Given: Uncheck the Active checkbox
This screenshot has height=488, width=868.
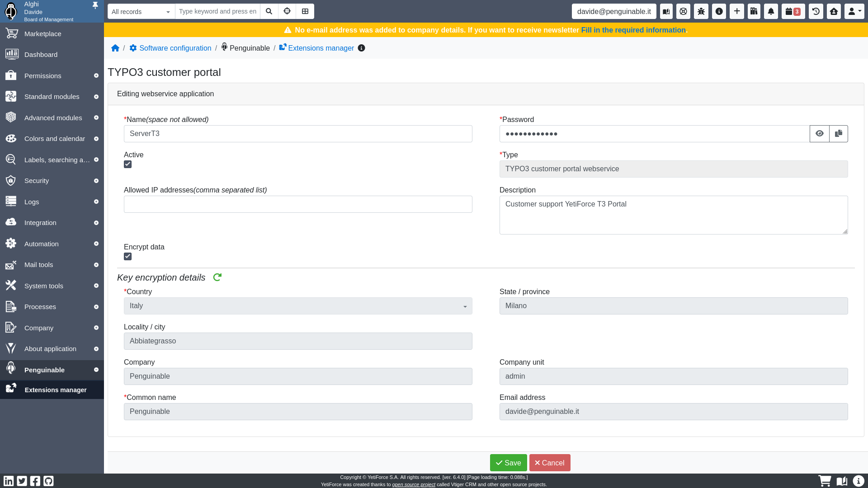Looking at the screenshot, I should click(128, 164).
